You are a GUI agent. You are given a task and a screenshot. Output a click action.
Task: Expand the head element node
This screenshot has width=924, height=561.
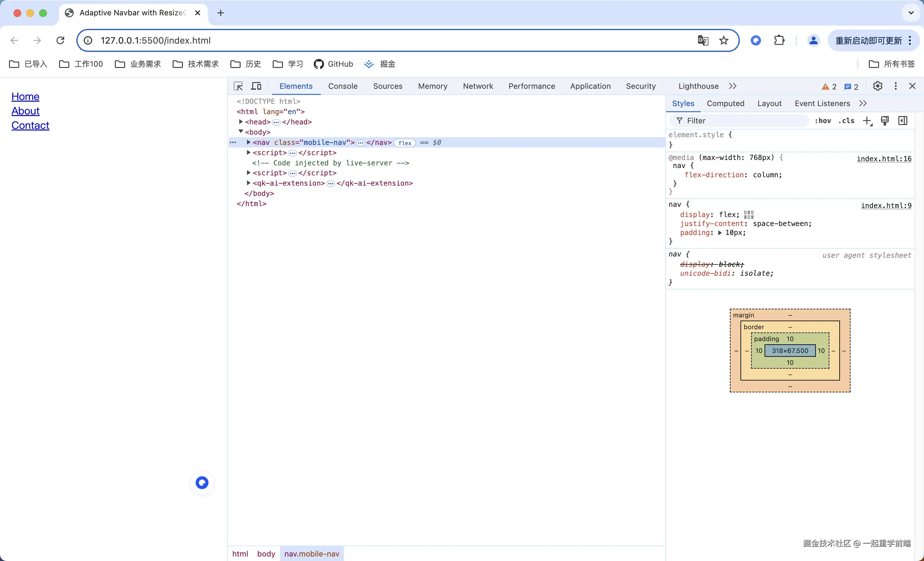click(x=241, y=122)
